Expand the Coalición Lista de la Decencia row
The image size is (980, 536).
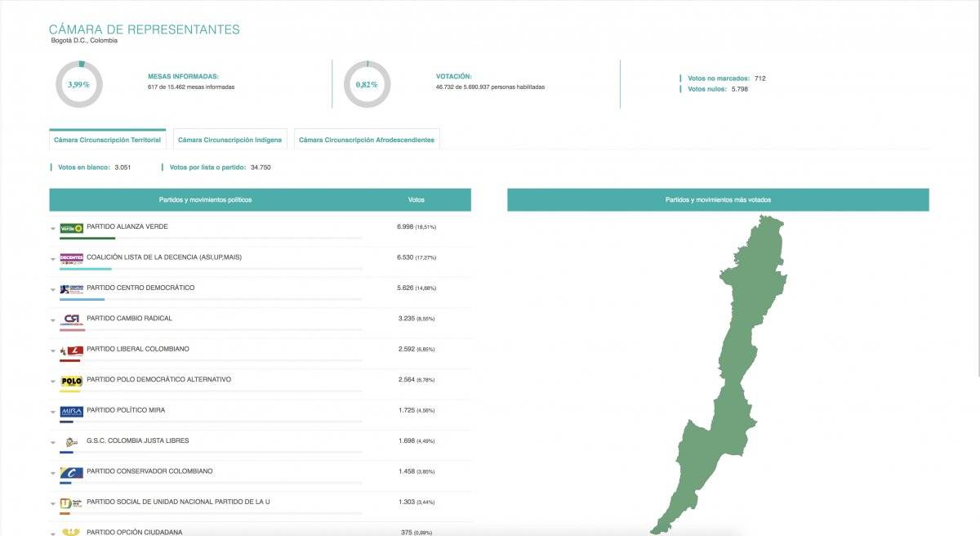coord(53,260)
